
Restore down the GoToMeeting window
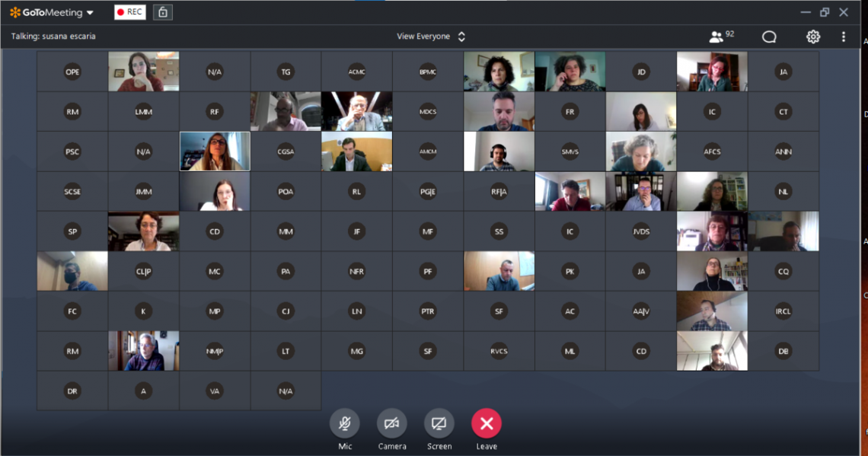825,12
